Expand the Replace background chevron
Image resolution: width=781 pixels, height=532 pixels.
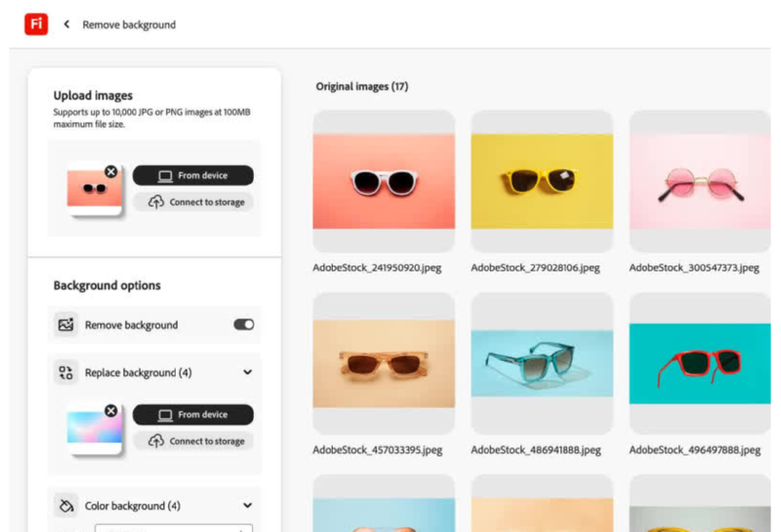point(247,372)
